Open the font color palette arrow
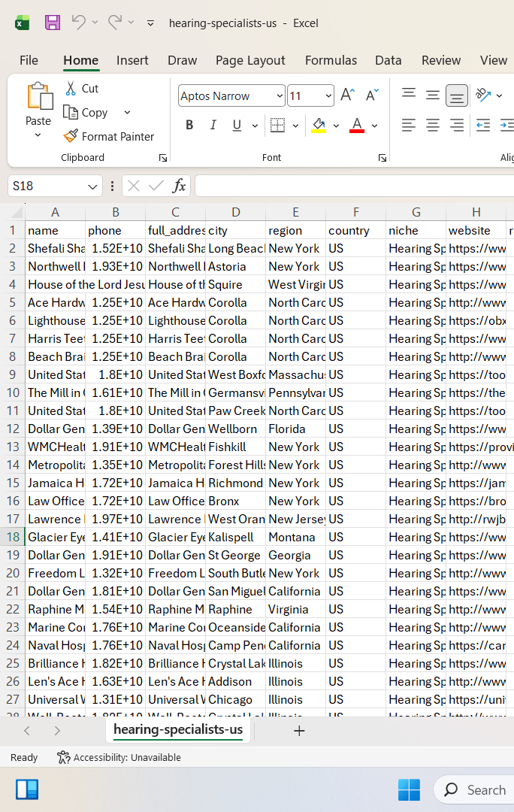 click(374, 126)
